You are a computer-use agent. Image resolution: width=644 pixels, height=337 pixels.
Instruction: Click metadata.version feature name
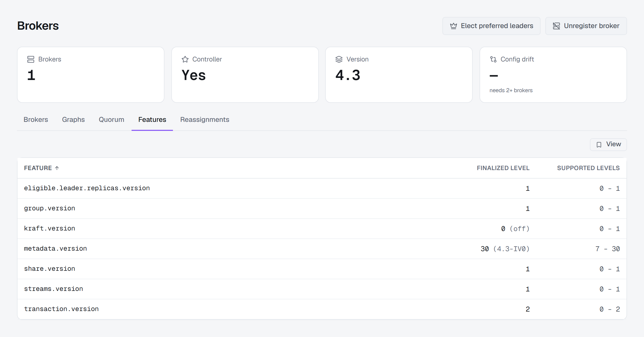pos(55,249)
